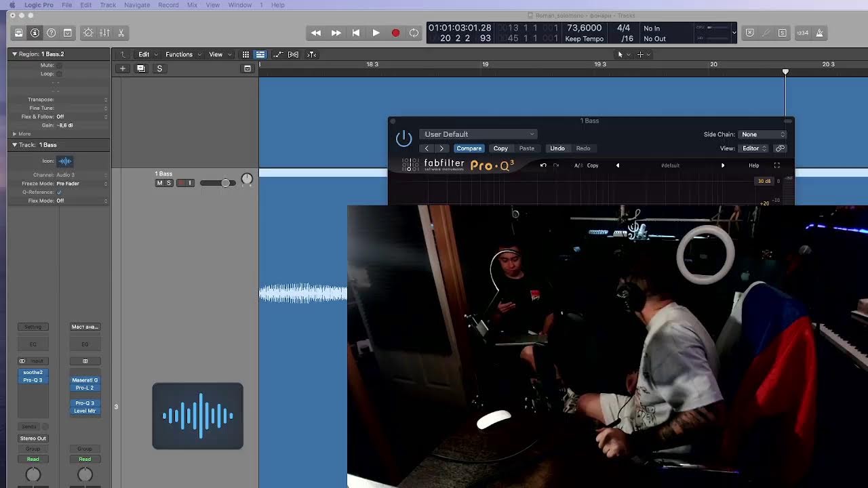
Task: Toggle the Automation show/hide icon
Action: click(x=277, y=54)
